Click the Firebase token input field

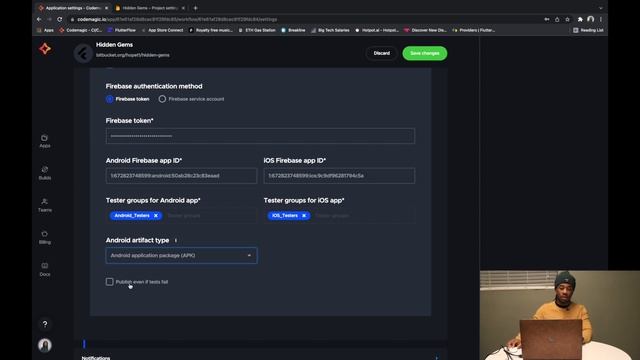coord(260,136)
